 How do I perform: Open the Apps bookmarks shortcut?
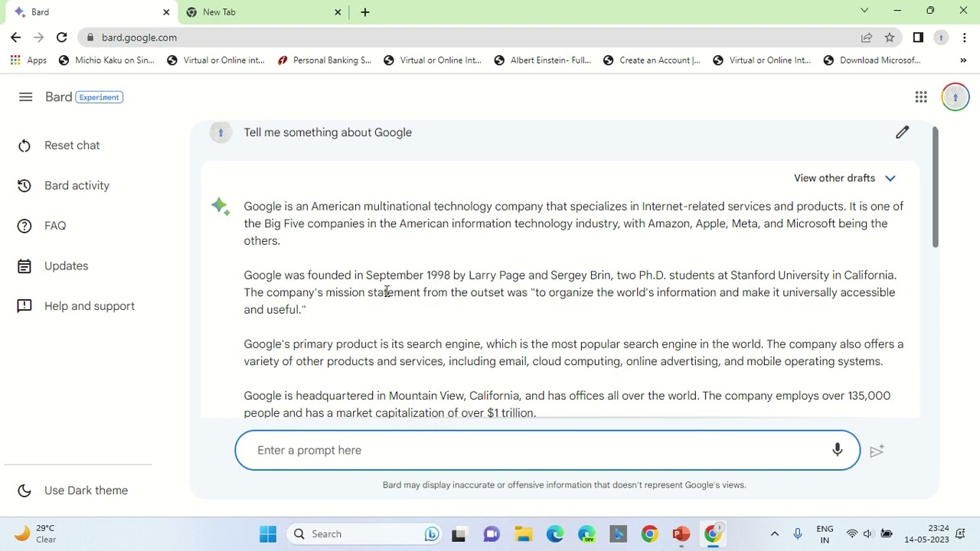[x=28, y=60]
